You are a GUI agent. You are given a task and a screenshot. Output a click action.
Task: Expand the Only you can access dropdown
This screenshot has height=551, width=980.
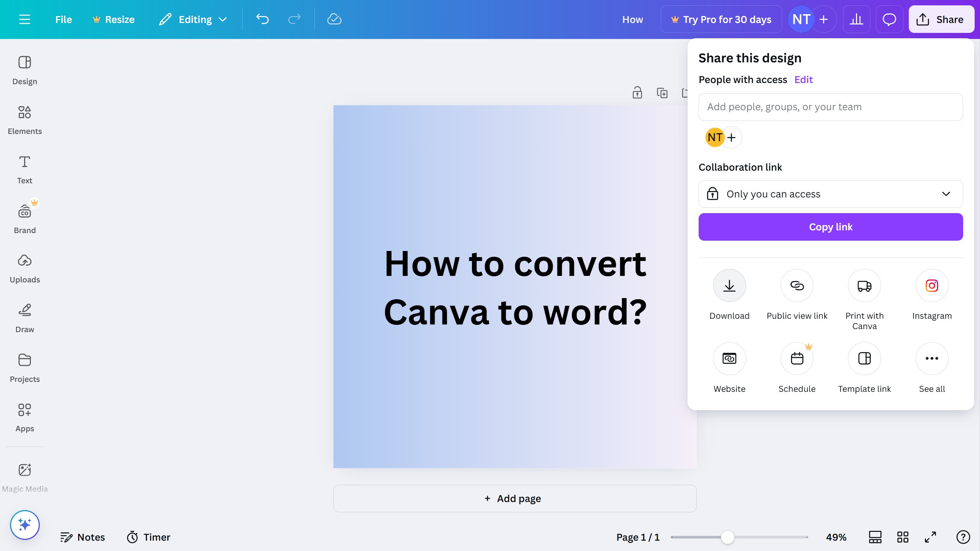(831, 194)
